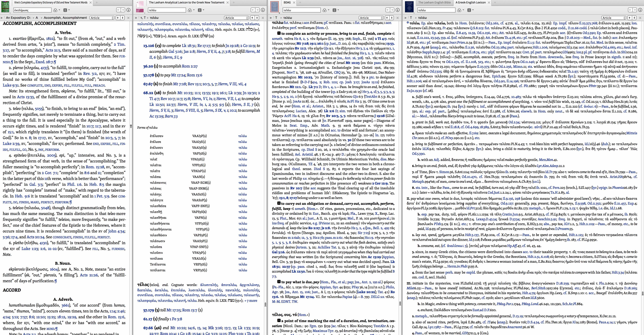
Task: Close the BDAG tab
Action: [294, 3]
